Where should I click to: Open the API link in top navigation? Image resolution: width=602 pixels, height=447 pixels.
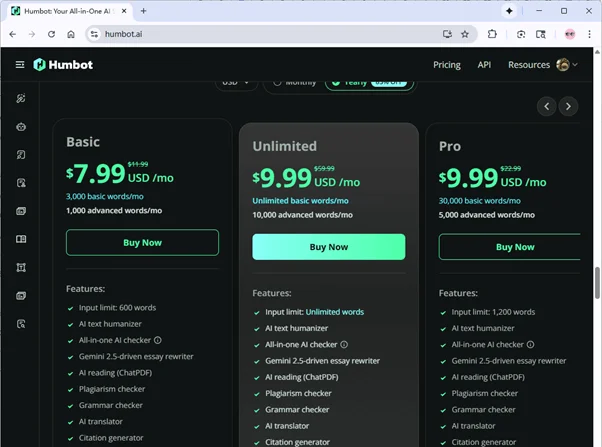click(x=484, y=65)
